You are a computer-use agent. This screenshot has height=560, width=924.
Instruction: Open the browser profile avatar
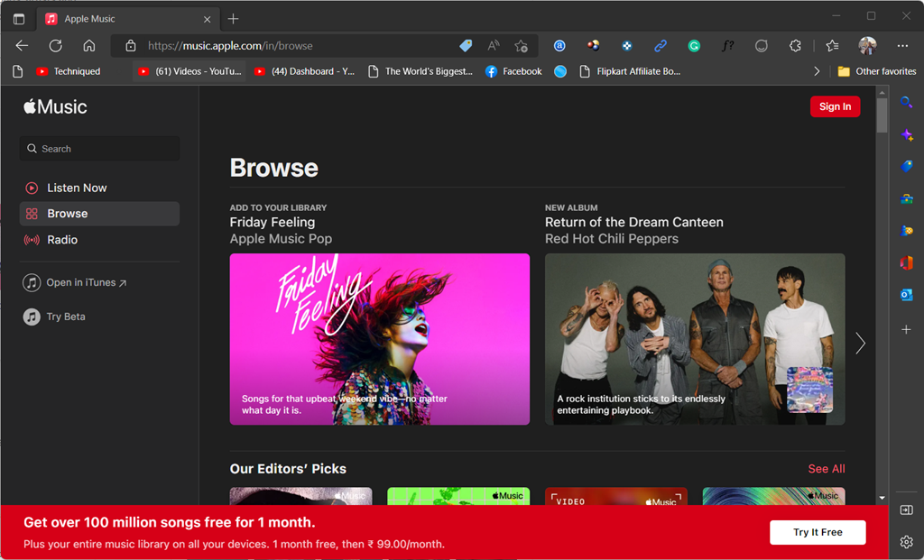pos(867,45)
